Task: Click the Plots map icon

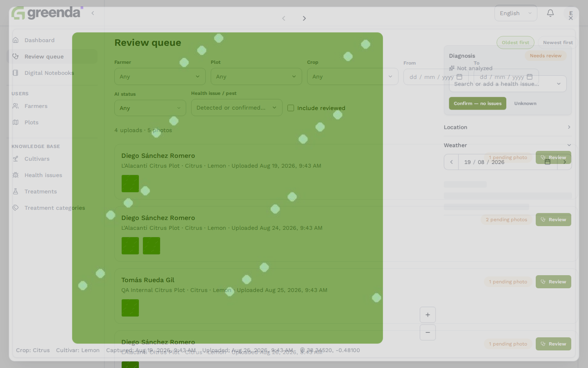Action: click(x=16, y=122)
